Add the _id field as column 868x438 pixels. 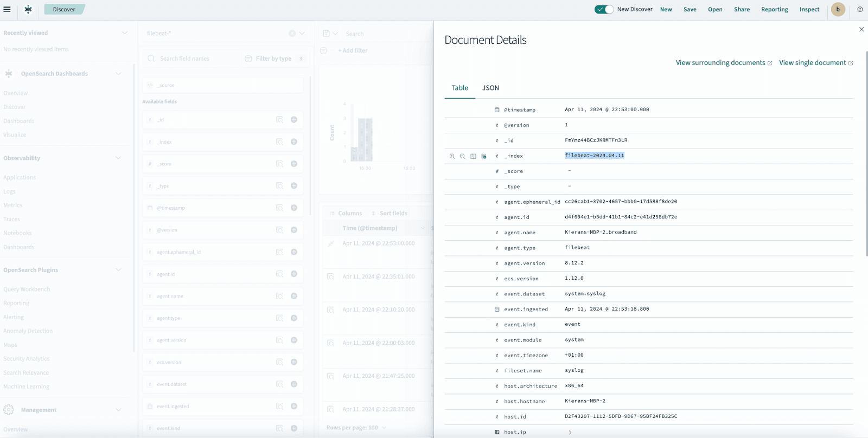[293, 120]
